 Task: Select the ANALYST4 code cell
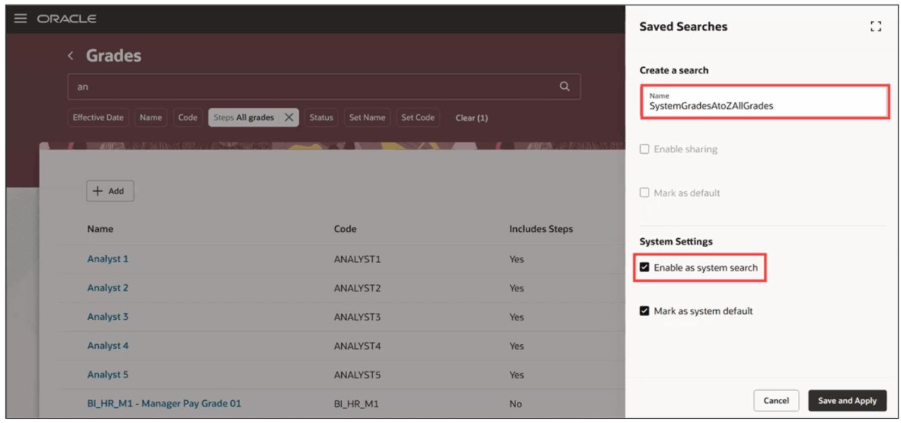pos(357,346)
